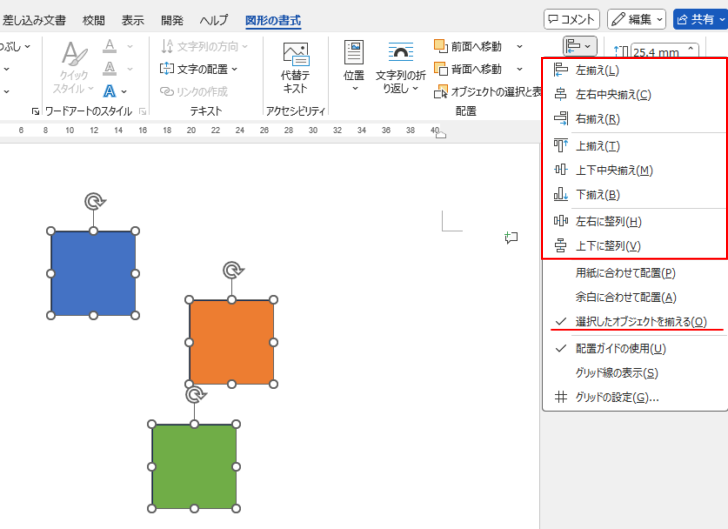Click 前面へ移動 bring forward icon
Viewport: 728px width, 529px height.
(x=440, y=46)
